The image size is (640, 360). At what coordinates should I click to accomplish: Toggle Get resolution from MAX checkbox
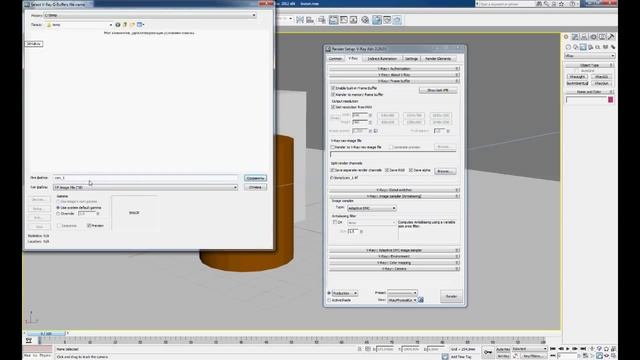pos(333,107)
